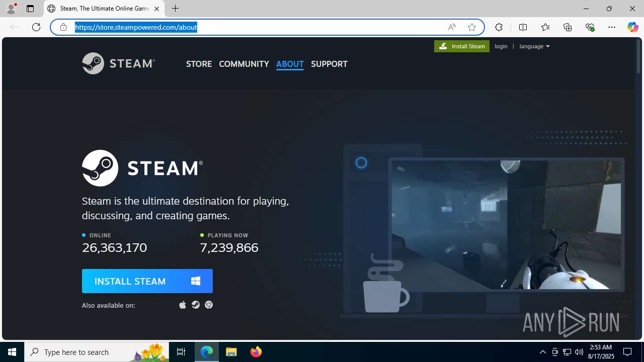Open the Windows Start menu
644x362 pixels.
[x=12, y=352]
